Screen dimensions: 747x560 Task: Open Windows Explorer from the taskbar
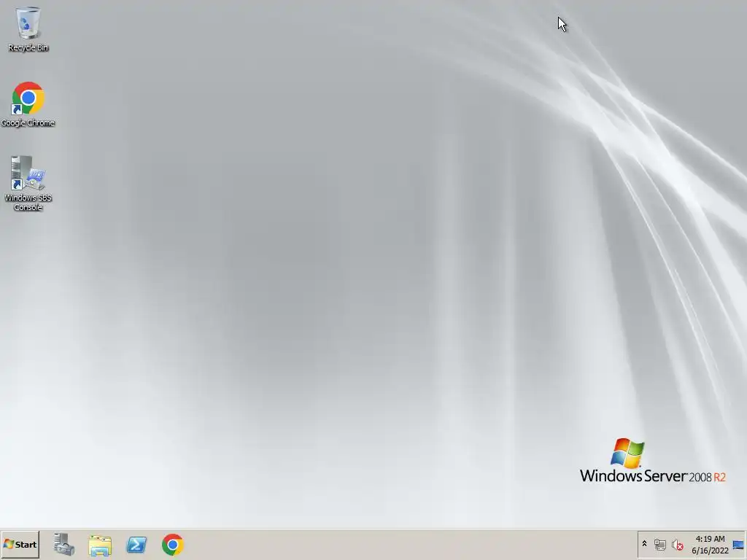tap(100, 544)
